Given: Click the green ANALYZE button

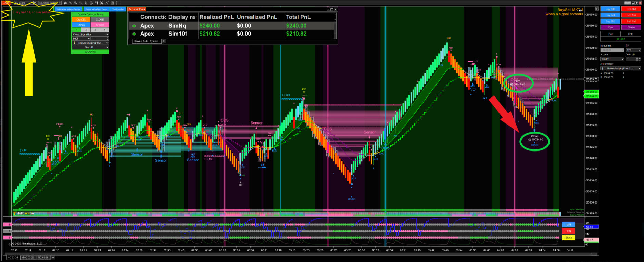Looking at the screenshot, I should coord(90,52).
